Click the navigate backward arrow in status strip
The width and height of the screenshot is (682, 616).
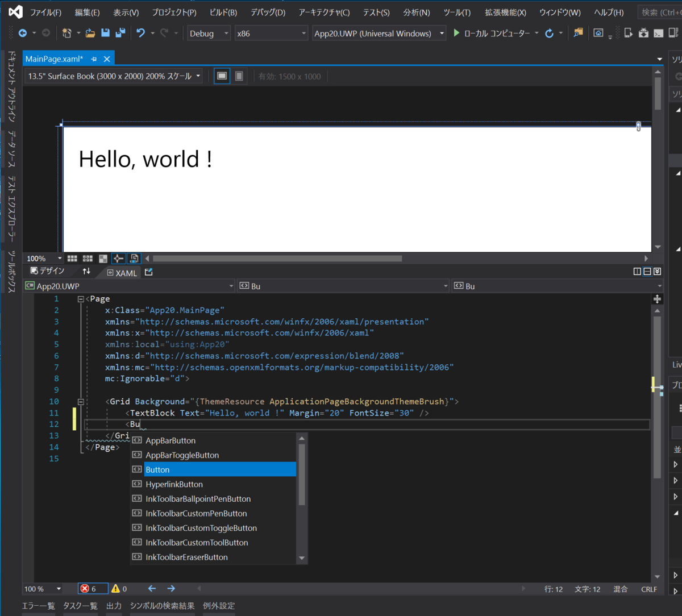152,589
